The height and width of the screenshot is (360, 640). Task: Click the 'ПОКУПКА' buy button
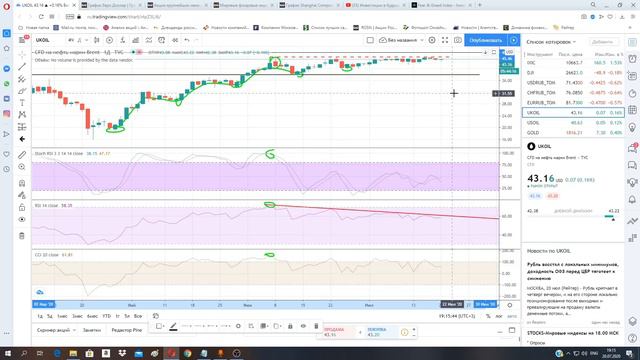[380, 332]
